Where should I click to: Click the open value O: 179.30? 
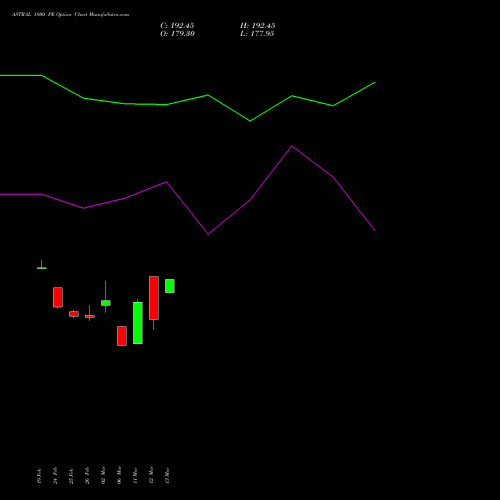click(177, 34)
